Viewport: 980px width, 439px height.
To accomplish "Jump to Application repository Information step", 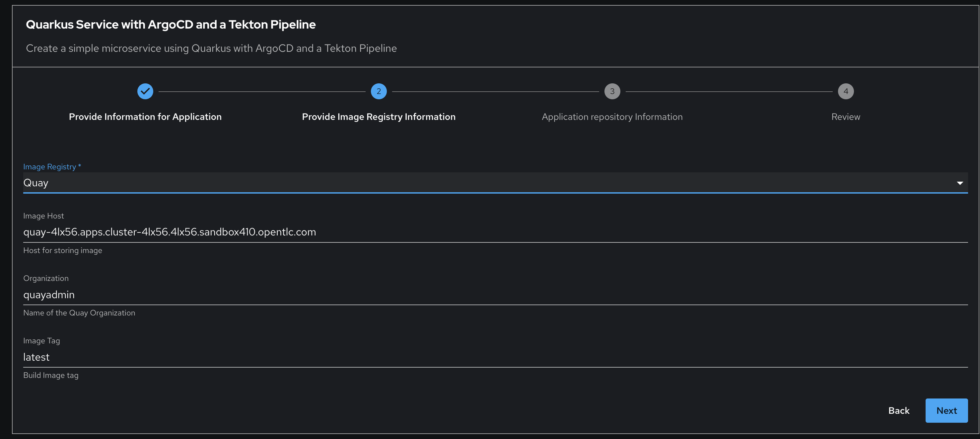I will coord(612,117).
